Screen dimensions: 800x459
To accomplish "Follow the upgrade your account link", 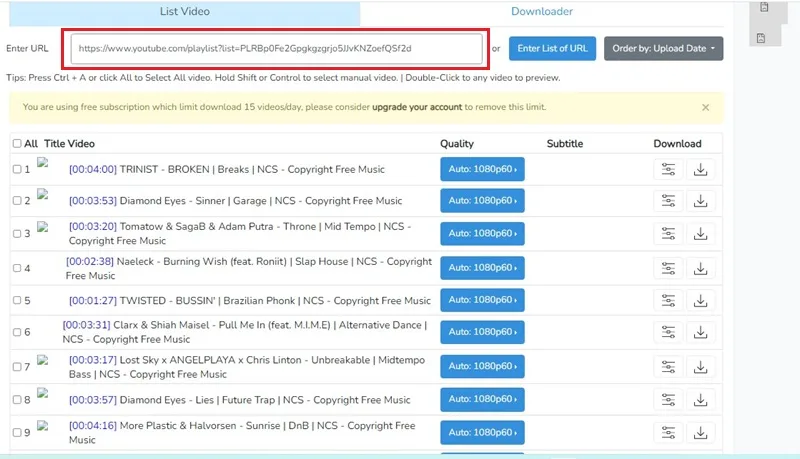I will point(417,107).
